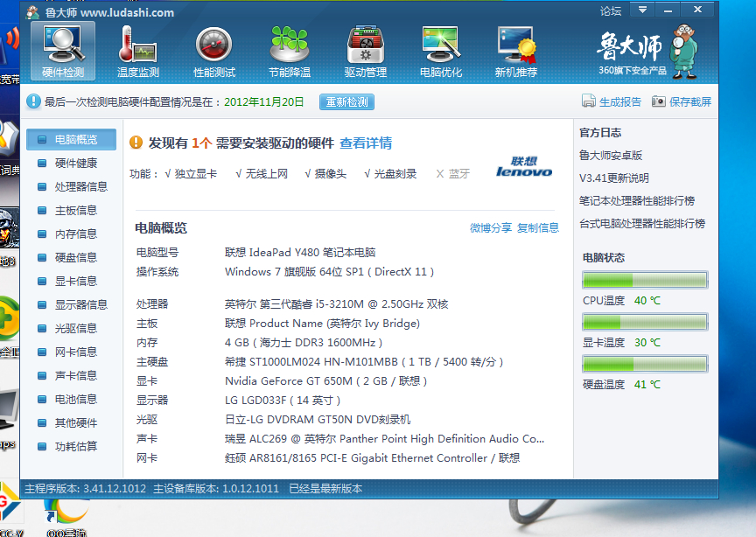The image size is (756, 537).
Task: Click the ALC269 sound card text
Action: [384, 439]
